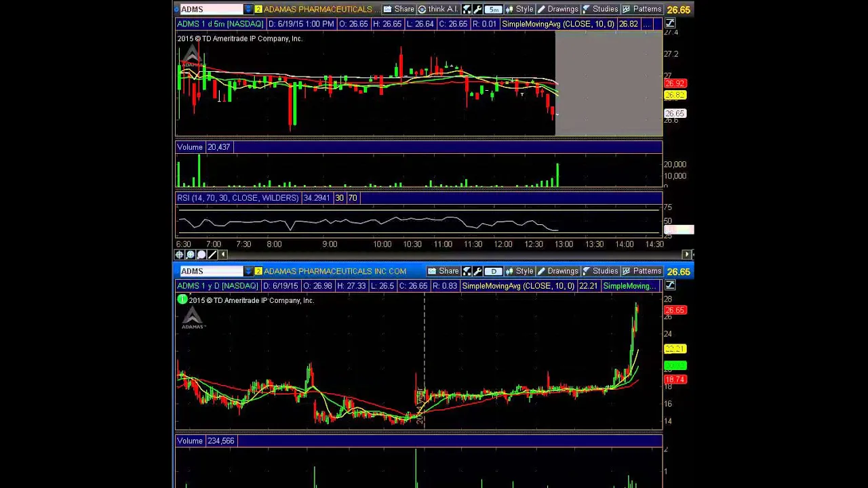Click the green circle marker on the daily chart
Screen dimensions: 868x488
(x=182, y=300)
